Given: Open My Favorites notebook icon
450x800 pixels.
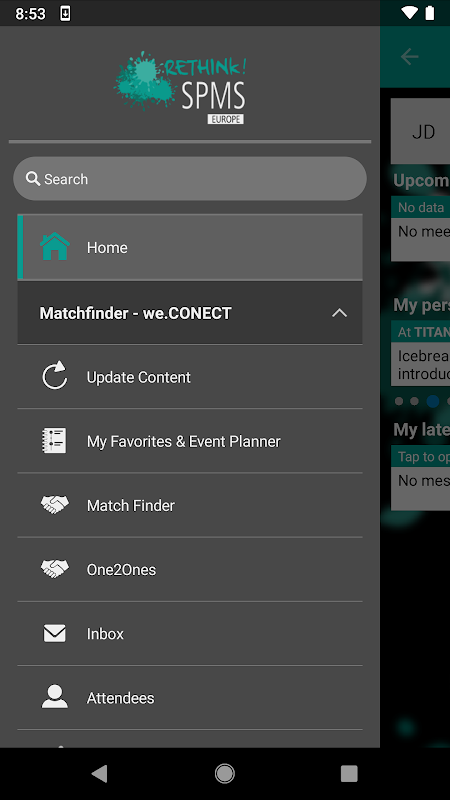Looking at the screenshot, I should (x=54, y=440).
